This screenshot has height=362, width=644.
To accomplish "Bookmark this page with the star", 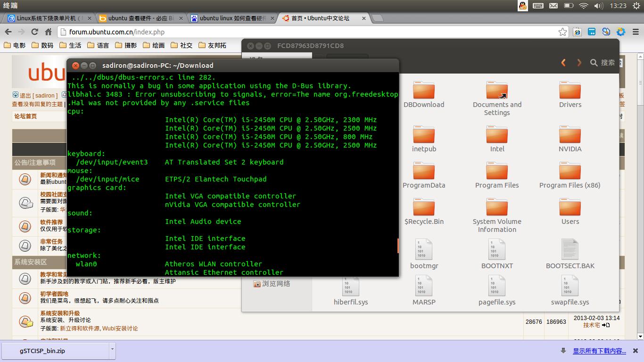I will (x=562, y=32).
